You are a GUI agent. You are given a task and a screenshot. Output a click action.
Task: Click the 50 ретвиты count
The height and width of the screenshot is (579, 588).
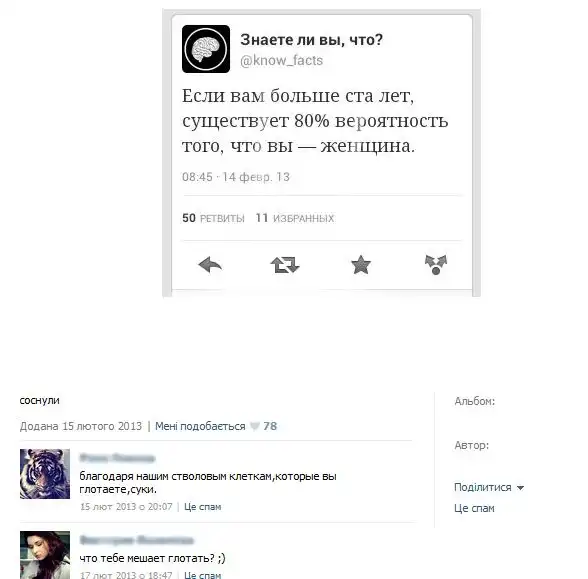click(213, 218)
